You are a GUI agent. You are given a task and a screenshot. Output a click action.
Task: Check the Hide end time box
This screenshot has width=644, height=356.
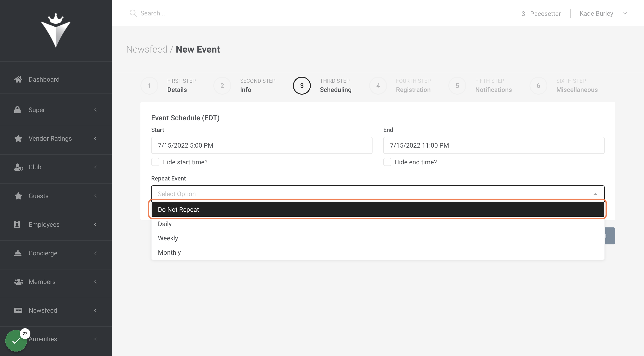(387, 162)
